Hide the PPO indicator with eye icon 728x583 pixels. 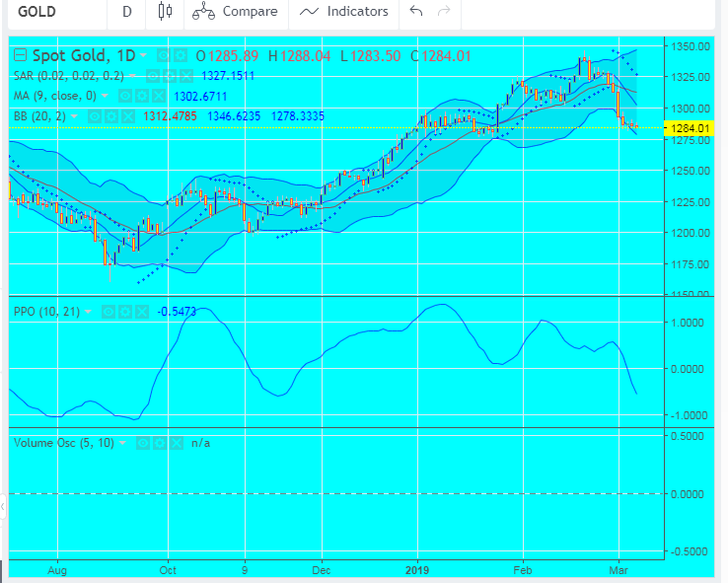click(x=109, y=312)
